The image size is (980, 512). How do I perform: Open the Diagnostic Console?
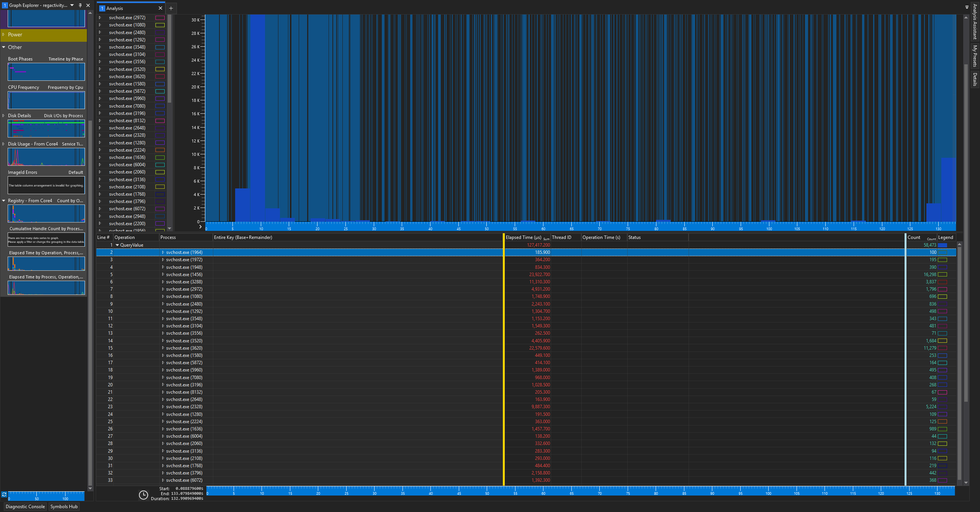coord(25,507)
